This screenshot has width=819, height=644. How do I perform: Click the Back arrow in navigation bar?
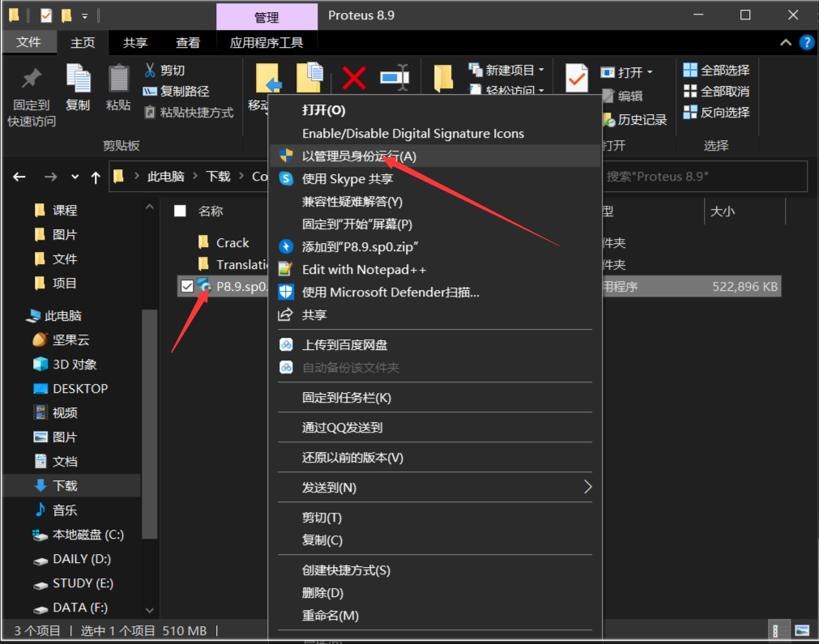click(x=19, y=177)
